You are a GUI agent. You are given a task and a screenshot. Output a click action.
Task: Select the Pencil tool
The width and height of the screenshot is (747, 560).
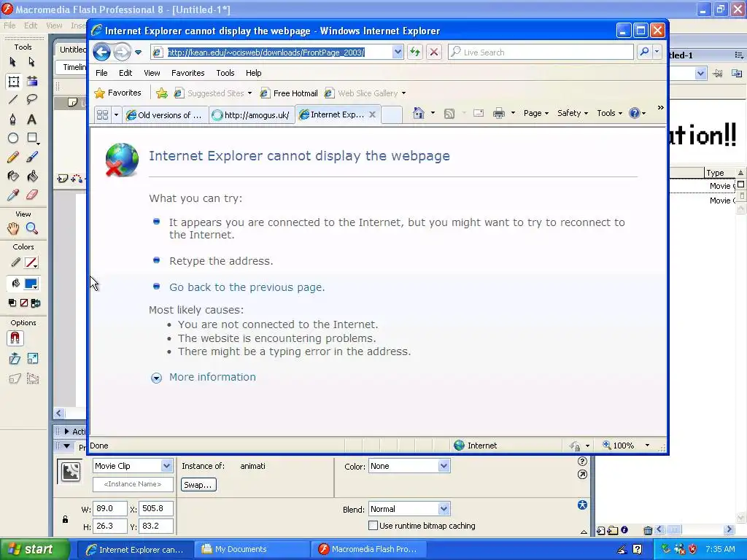click(x=13, y=157)
